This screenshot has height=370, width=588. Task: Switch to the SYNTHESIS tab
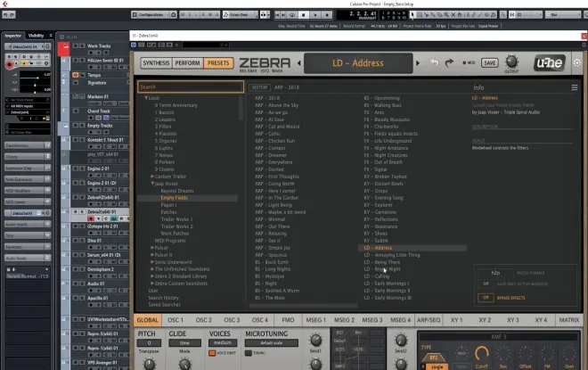click(x=156, y=62)
